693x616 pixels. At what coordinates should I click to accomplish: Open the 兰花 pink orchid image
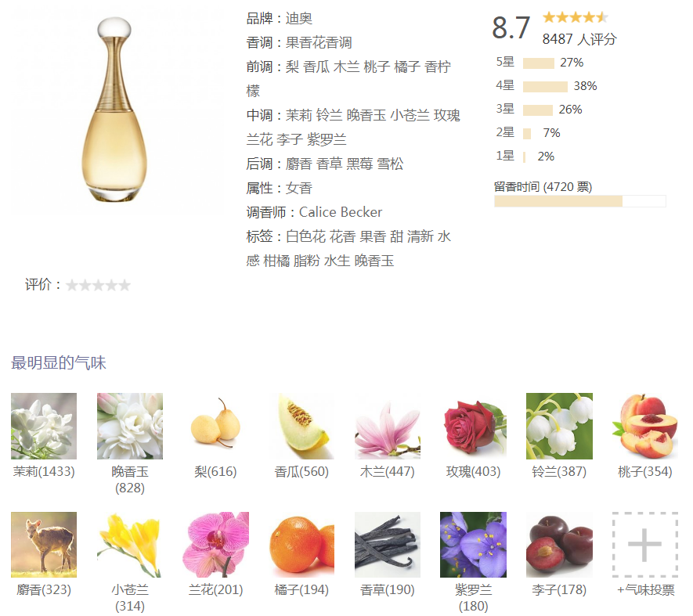click(x=215, y=545)
